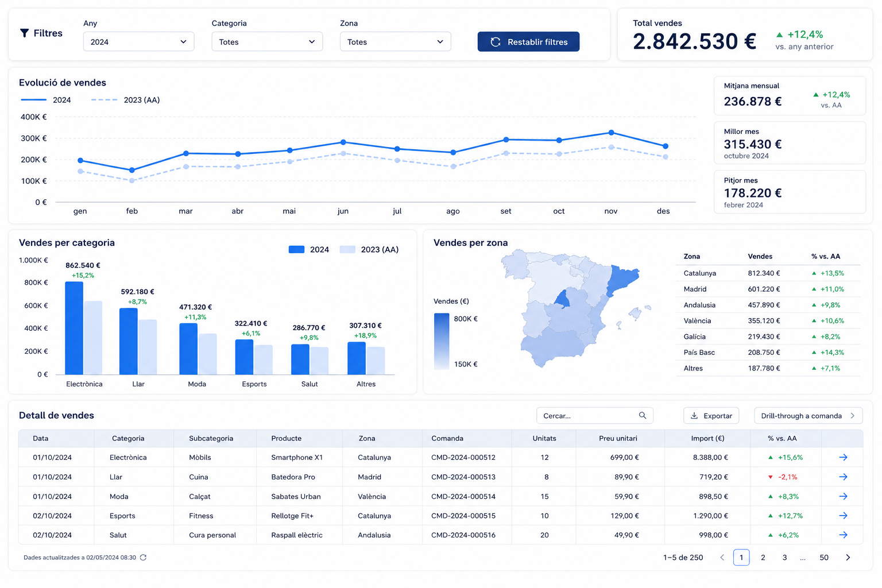Image resolution: width=882 pixels, height=588 pixels.
Task: Open row arrow for CMD-2024-000514
Action: (x=843, y=497)
